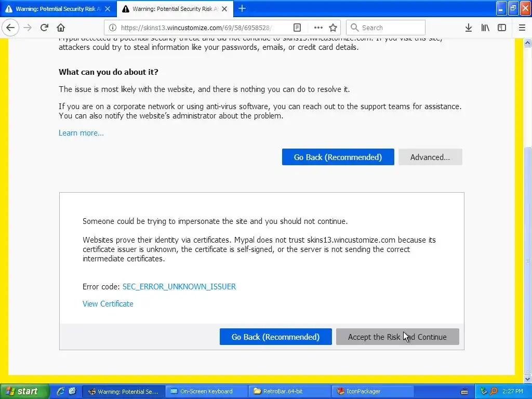Open a new tab with the plus button
532x399 pixels.
click(x=242, y=8)
